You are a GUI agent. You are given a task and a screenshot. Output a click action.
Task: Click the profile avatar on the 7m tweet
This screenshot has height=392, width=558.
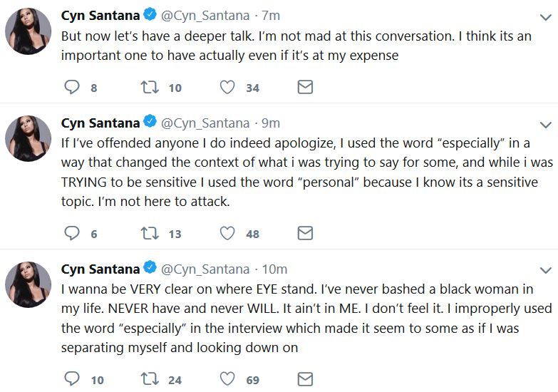(28, 31)
